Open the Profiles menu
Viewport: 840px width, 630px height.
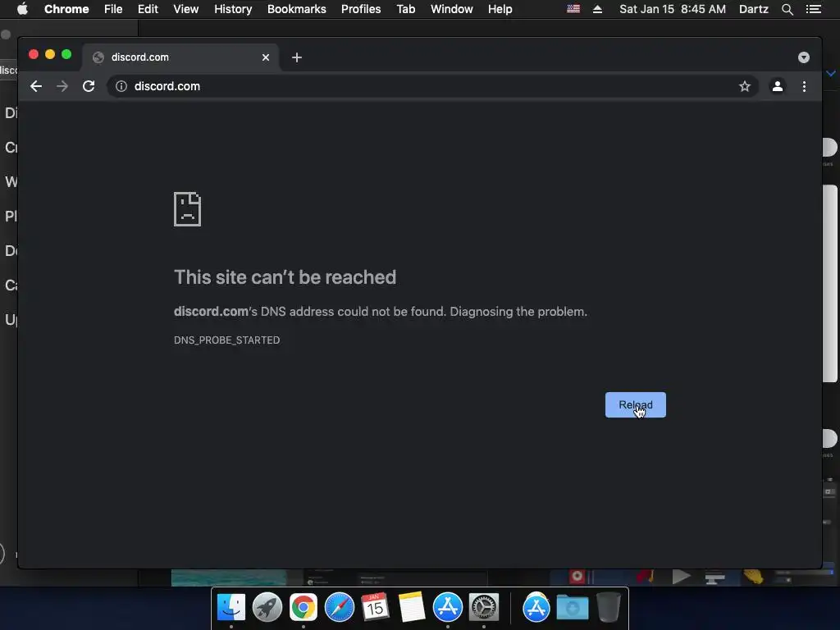361,9
